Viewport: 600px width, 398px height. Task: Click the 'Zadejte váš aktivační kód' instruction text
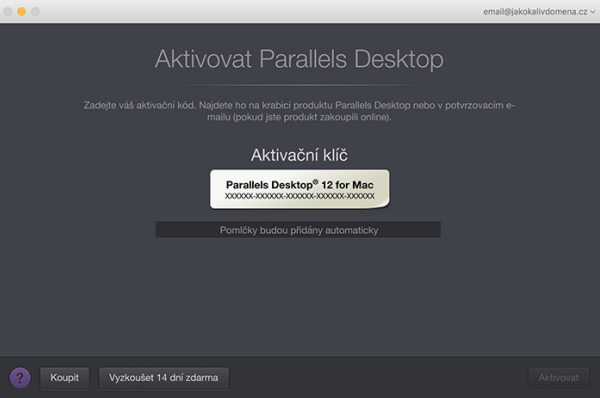(299, 111)
